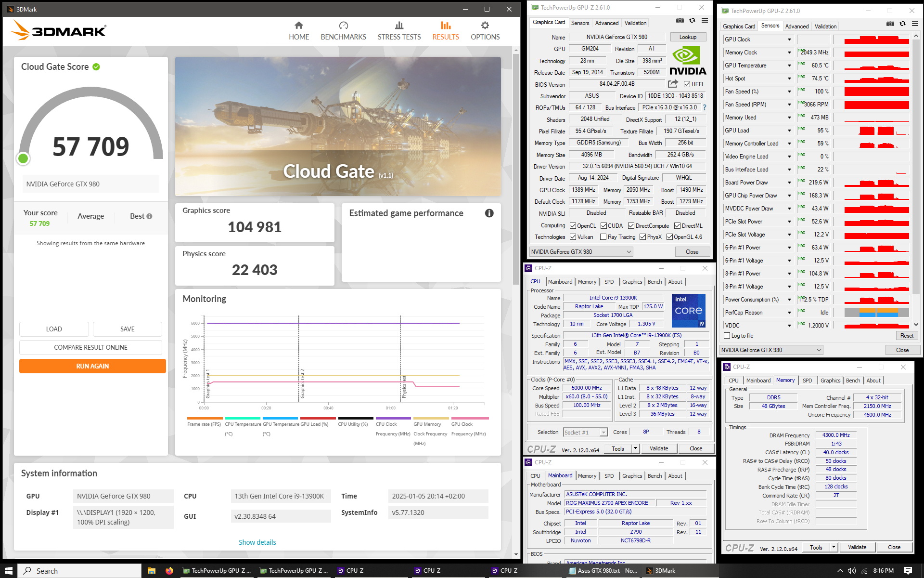924x578 pixels.
Task: Toggle the DirectCompute checkbox
Action: click(x=631, y=226)
